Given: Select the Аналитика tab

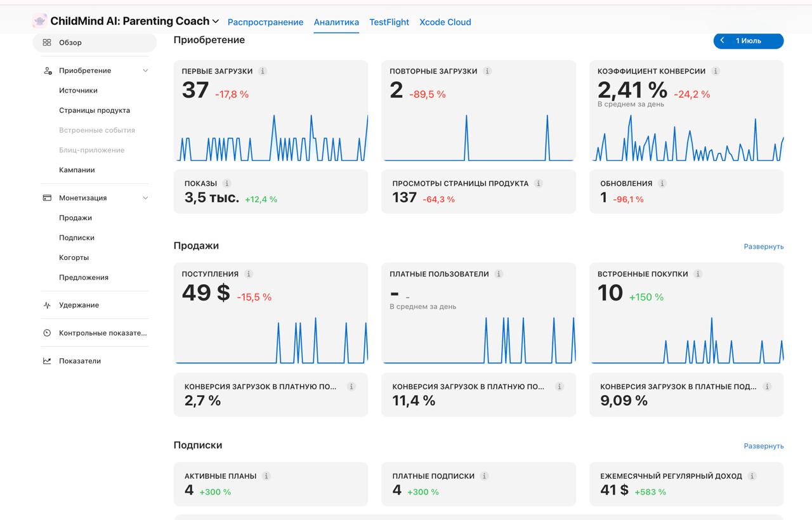Looking at the screenshot, I should [336, 22].
